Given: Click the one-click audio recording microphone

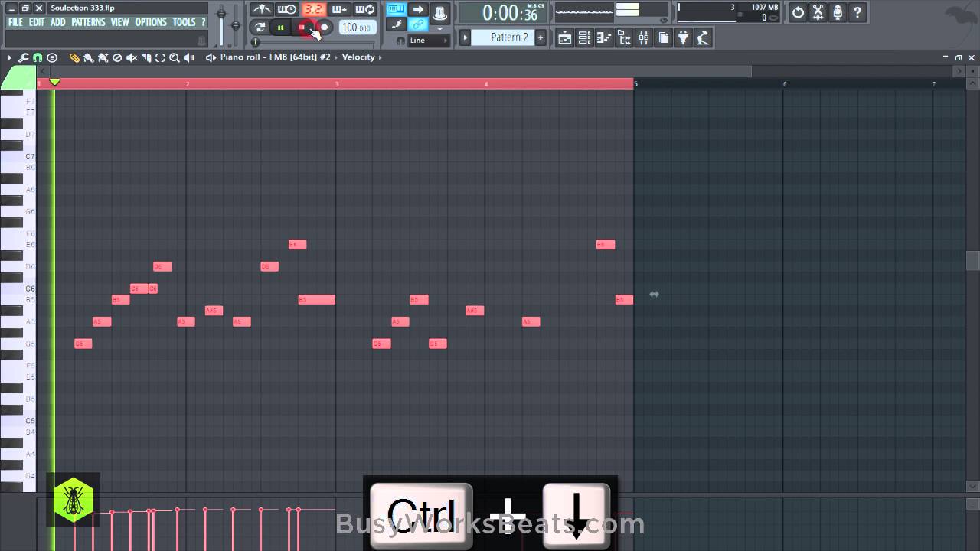Looking at the screenshot, I should coord(838,12).
